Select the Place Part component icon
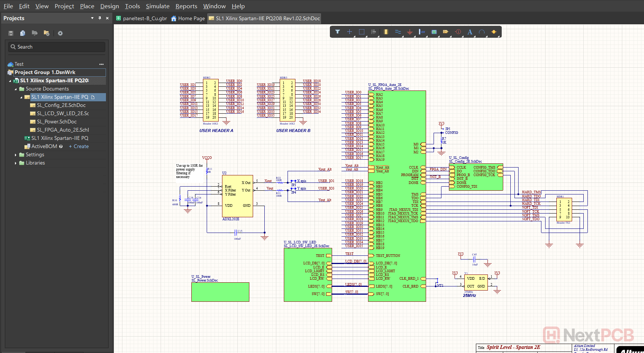 coord(386,32)
